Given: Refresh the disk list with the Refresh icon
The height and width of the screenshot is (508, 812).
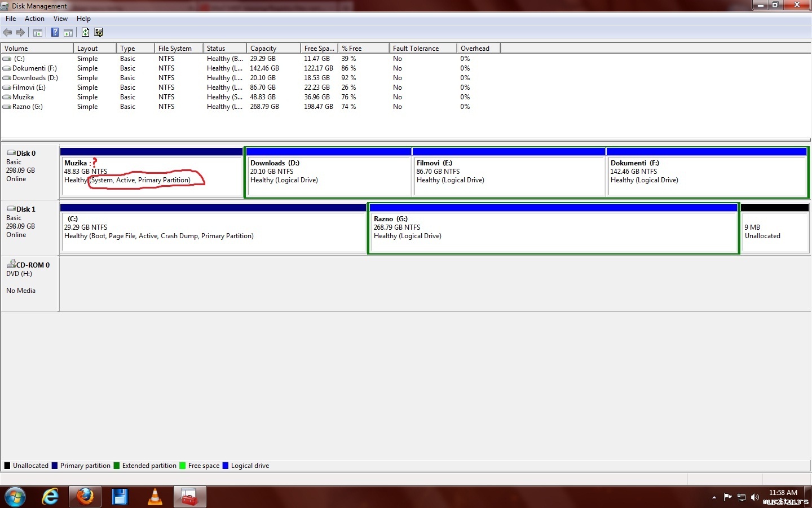Looking at the screenshot, I should [x=85, y=33].
